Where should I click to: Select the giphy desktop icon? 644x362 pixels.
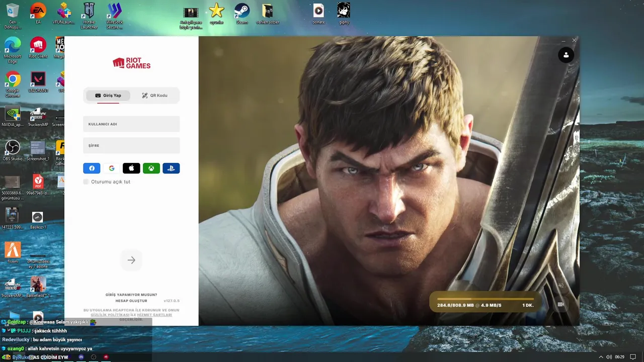point(344,14)
